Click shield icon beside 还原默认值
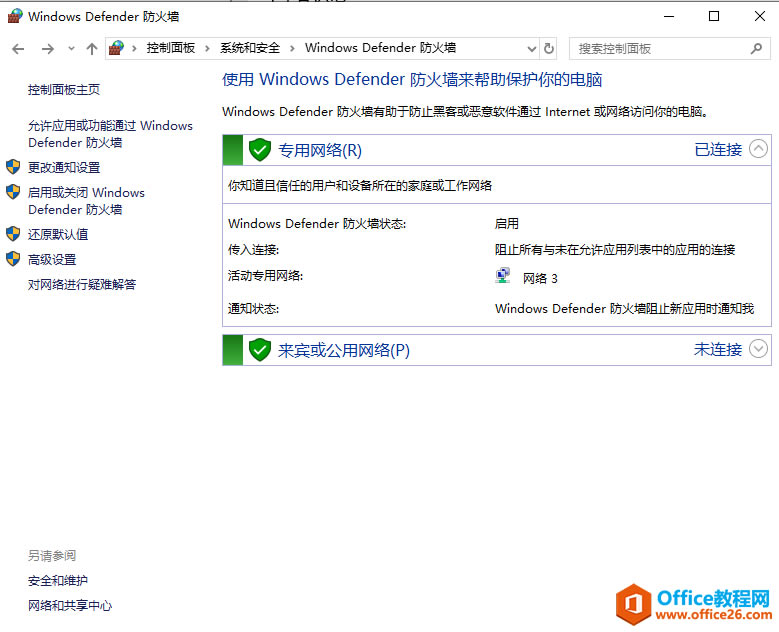Viewport: 779px width, 632px height. pyautogui.click(x=13, y=234)
